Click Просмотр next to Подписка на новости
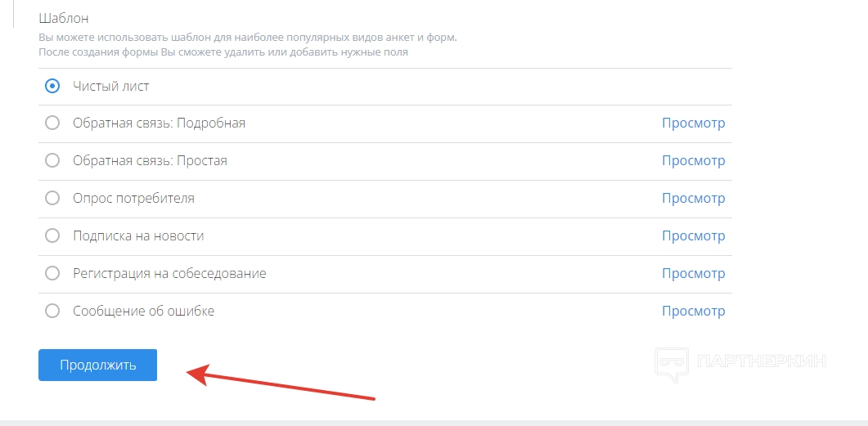Viewport: 868px width, 426px height. [693, 236]
